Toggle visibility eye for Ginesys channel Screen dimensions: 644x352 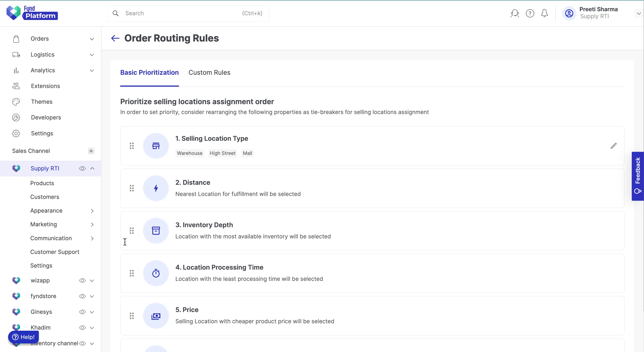coord(82,312)
